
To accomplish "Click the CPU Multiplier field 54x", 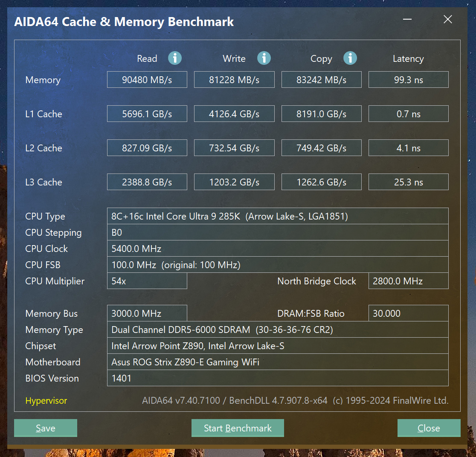I will (x=147, y=281).
